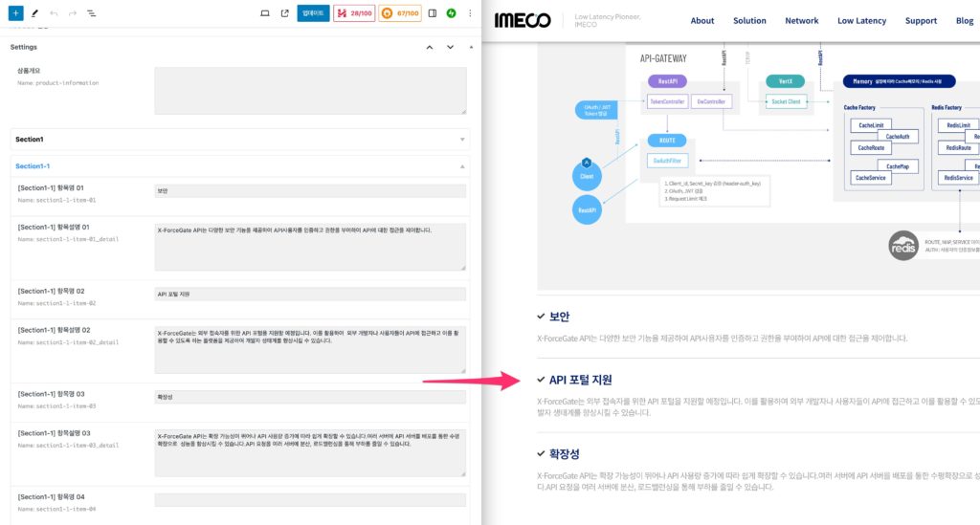Image resolution: width=980 pixels, height=525 pixels.
Task: Open the three-dot options menu
Action: (470, 13)
